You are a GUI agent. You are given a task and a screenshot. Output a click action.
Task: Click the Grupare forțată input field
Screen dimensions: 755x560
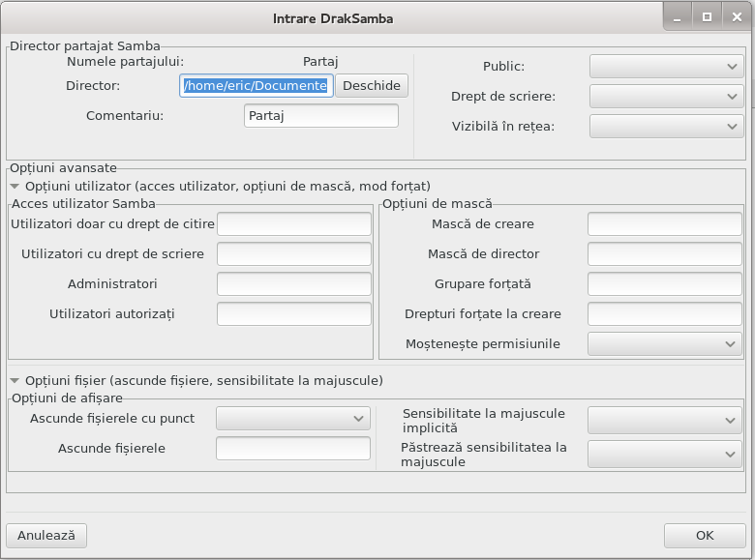(664, 283)
